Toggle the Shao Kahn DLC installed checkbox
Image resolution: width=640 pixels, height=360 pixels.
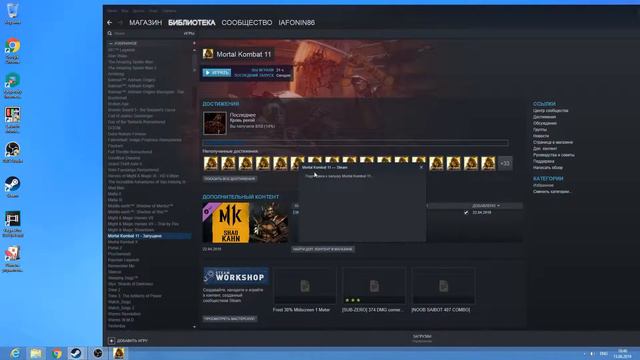pos(466,213)
